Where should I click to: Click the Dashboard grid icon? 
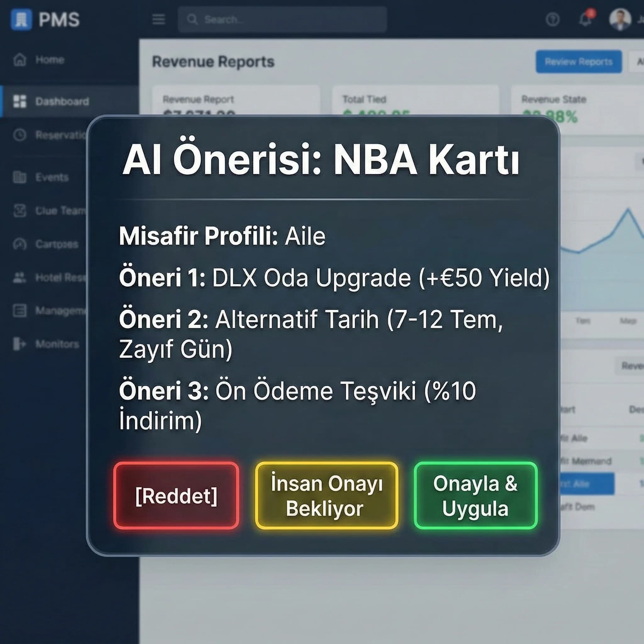20,101
